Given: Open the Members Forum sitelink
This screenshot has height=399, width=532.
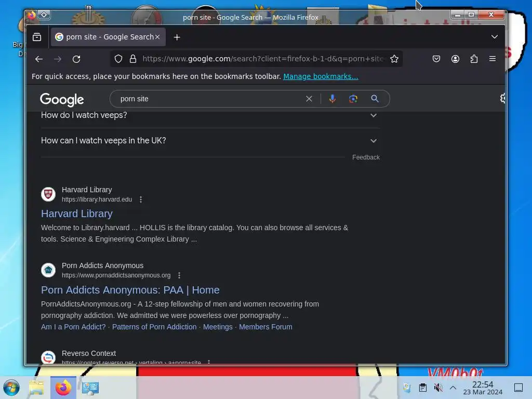Looking at the screenshot, I should tap(265, 327).
